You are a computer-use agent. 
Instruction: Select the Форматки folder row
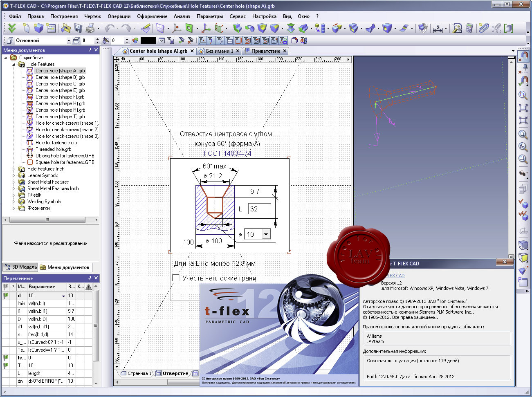[x=38, y=208]
